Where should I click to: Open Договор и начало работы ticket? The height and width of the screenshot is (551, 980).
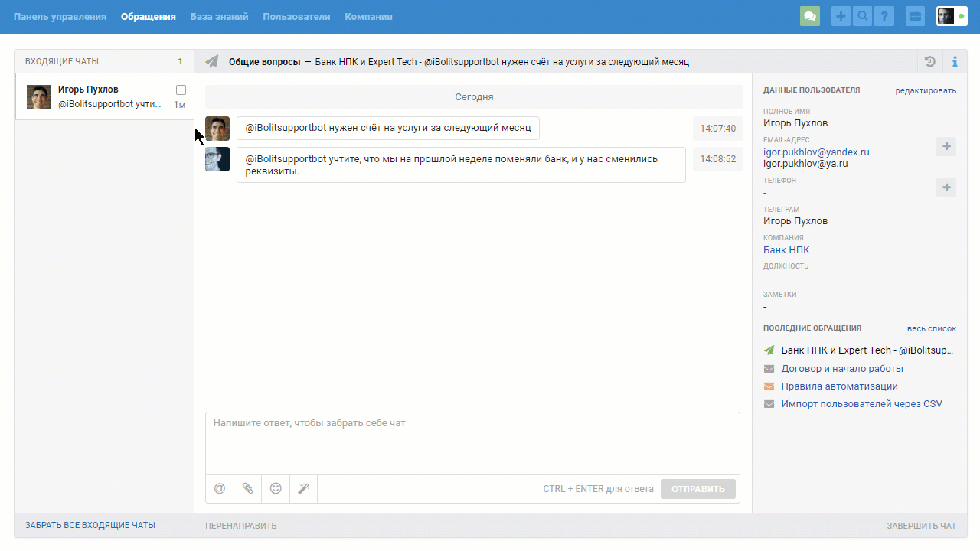click(842, 368)
